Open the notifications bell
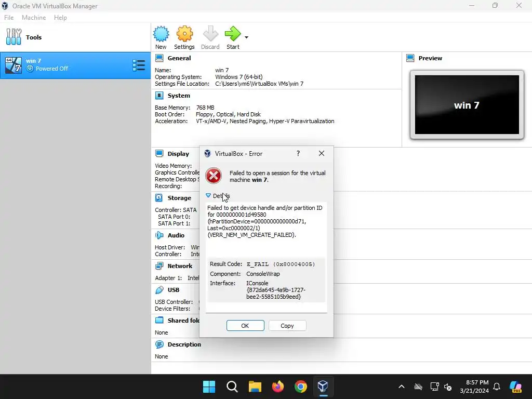 point(497,387)
